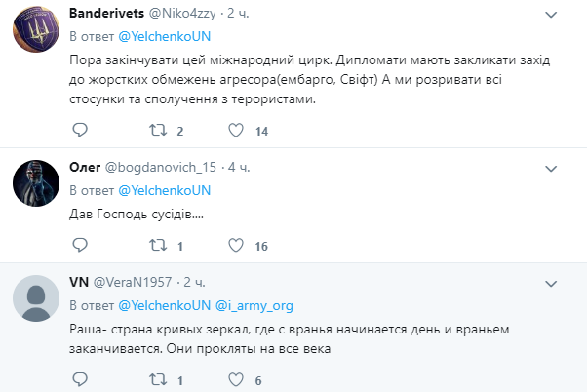Viewport: 587px width, 392px height.
Task: Retweet the Banderivets tweet
Action: tap(158, 130)
